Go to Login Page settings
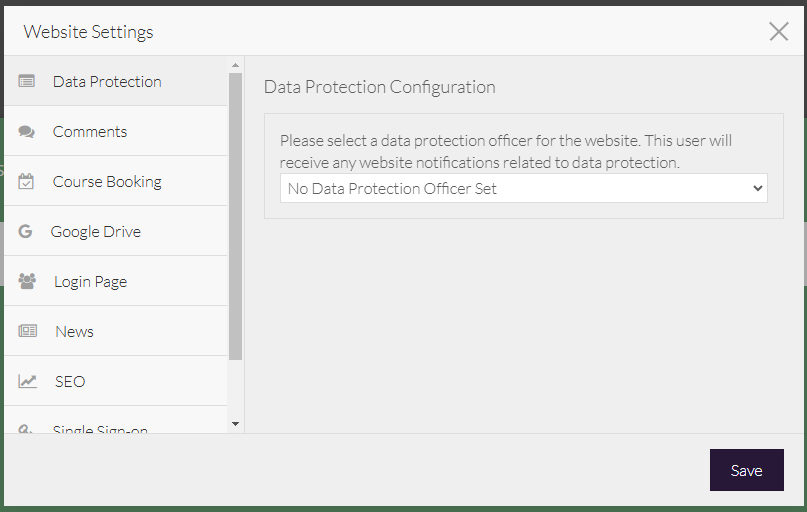Viewport: 807px width, 512px height. [90, 281]
